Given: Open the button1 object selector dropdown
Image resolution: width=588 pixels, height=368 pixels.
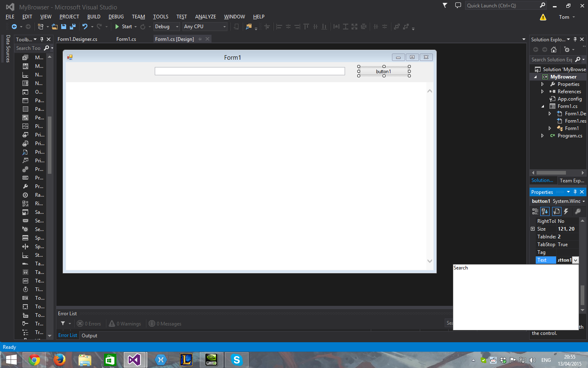Looking at the screenshot, I should coord(584,201).
